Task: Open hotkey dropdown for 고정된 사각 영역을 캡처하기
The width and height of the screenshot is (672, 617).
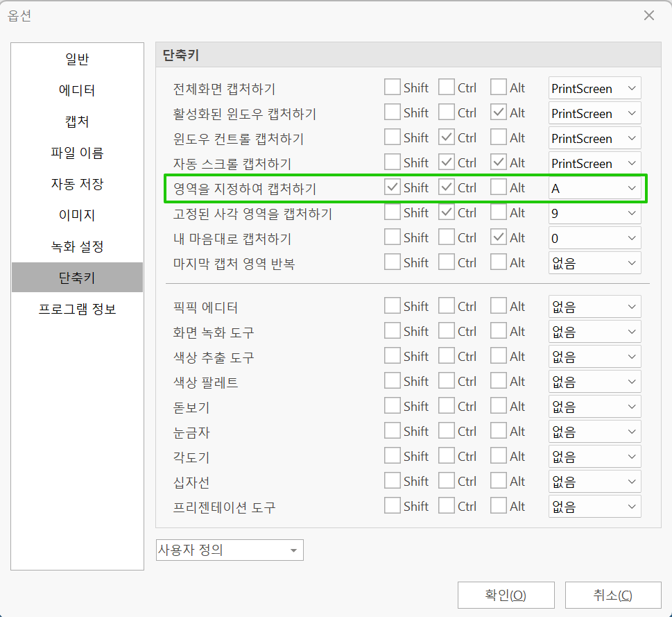Action: click(x=594, y=212)
